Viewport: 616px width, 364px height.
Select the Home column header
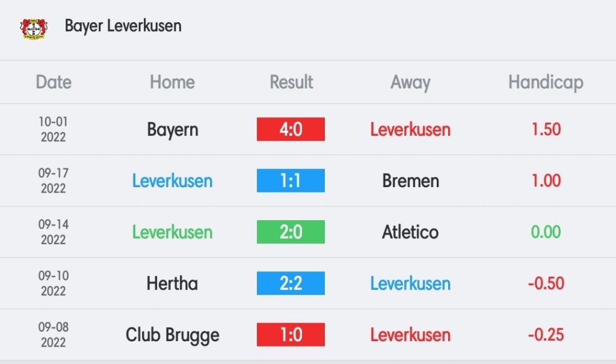(172, 82)
